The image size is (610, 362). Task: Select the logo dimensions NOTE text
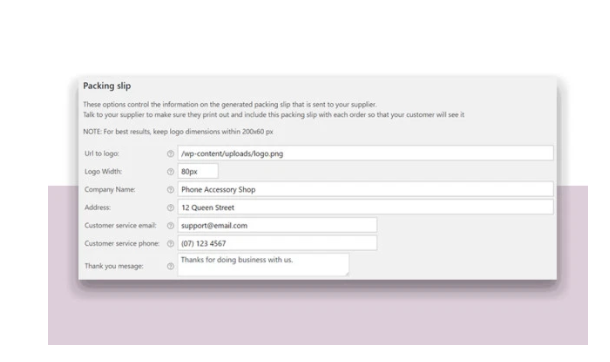click(x=178, y=131)
